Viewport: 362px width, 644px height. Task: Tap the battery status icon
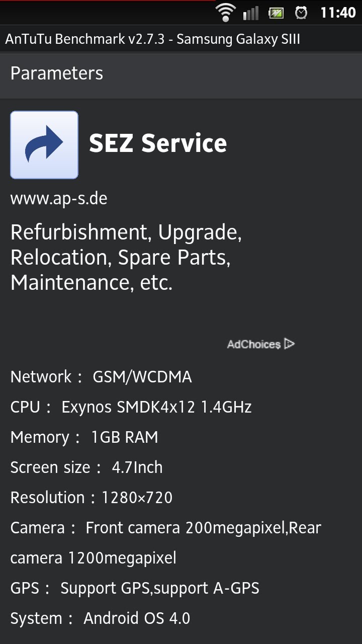[x=276, y=13]
